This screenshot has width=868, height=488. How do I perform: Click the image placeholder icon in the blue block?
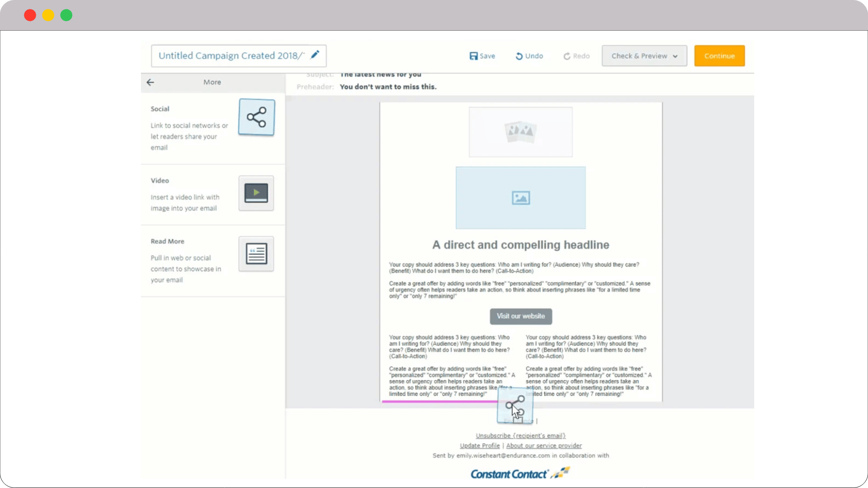tap(520, 197)
